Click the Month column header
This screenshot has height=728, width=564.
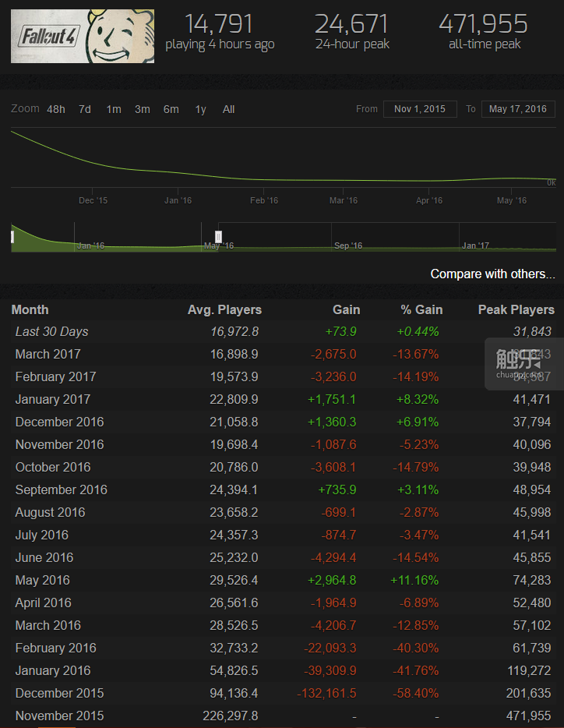[x=30, y=309]
